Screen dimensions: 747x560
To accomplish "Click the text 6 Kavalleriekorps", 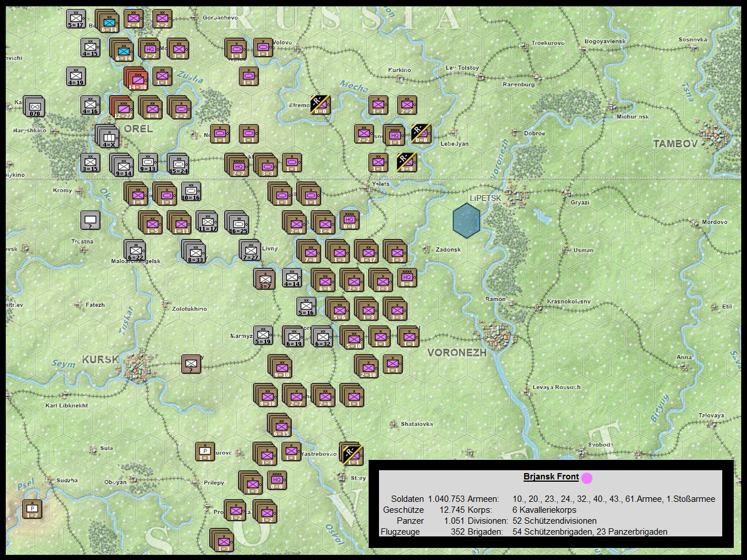I will [x=544, y=510].
